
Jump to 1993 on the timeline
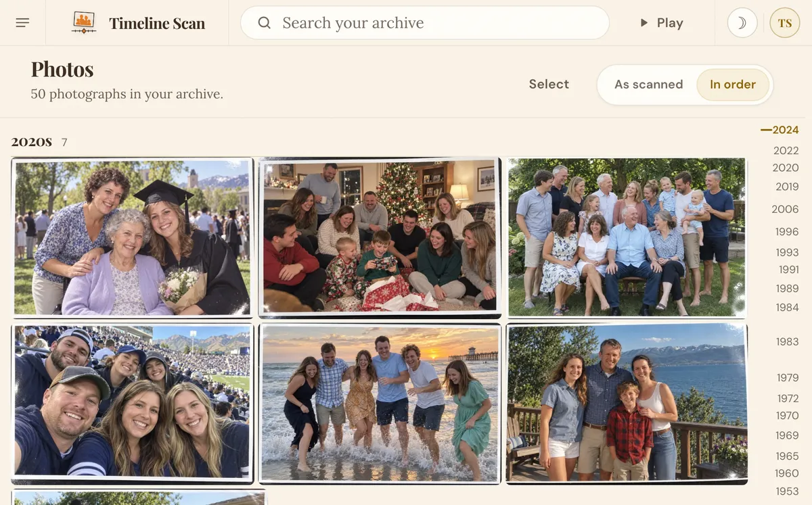point(787,252)
